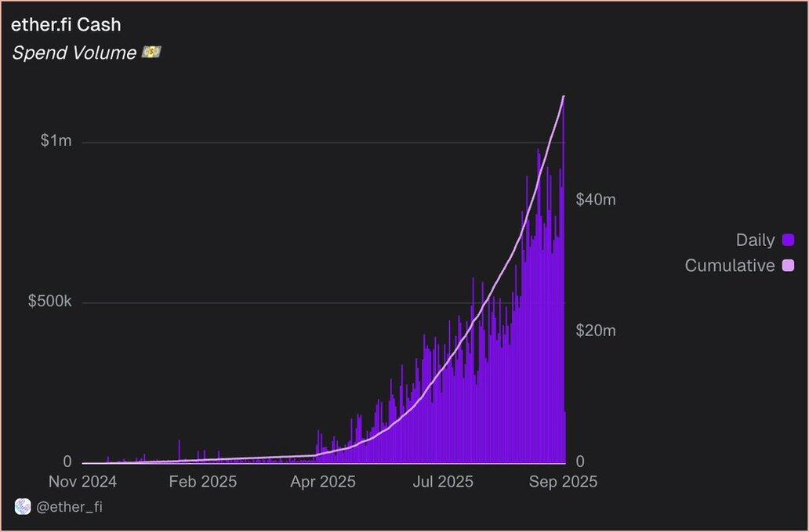Click the $20m right axis label
Image resolution: width=809 pixels, height=532 pixels.
(x=596, y=330)
